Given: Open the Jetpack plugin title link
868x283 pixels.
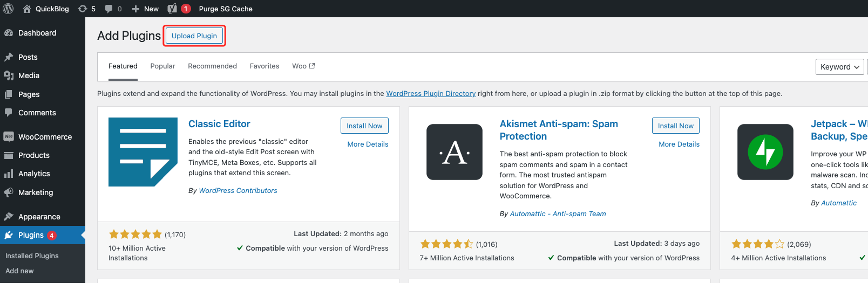Looking at the screenshot, I should coord(839,130).
